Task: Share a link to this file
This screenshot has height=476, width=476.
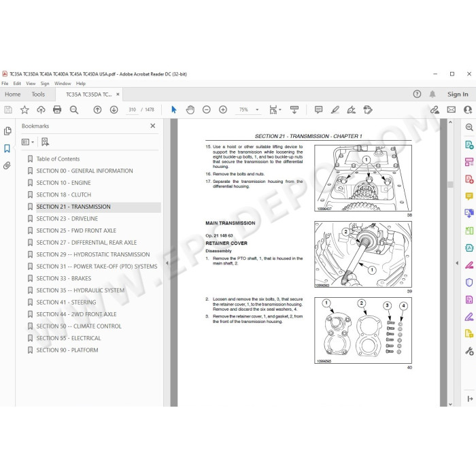Action: (x=435, y=109)
